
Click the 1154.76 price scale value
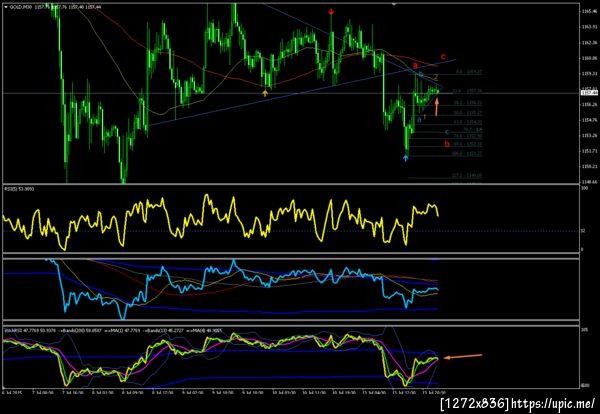[589, 120]
